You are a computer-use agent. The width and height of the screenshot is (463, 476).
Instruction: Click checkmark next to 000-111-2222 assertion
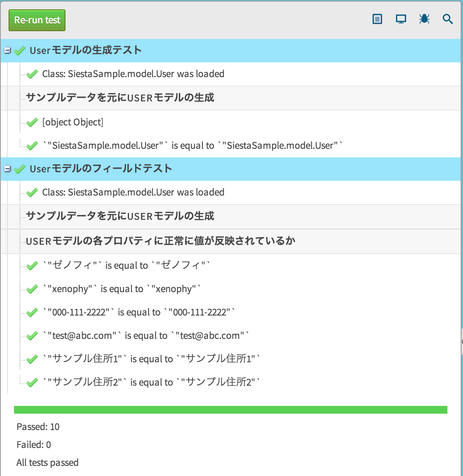(32, 312)
